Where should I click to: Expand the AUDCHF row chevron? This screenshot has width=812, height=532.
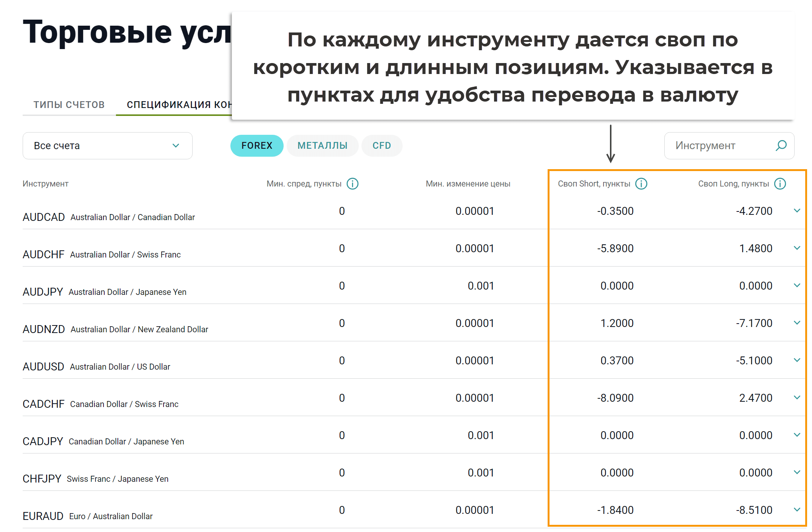point(797,248)
